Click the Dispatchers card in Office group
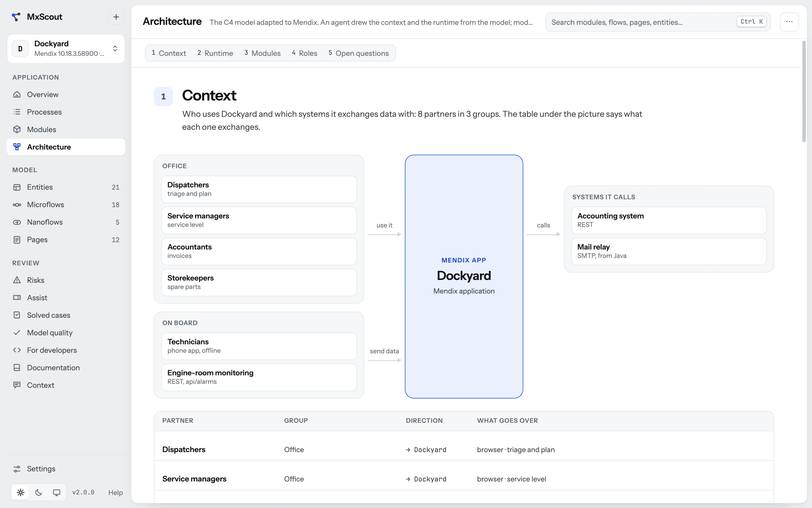This screenshot has width=812, height=508. click(x=259, y=189)
